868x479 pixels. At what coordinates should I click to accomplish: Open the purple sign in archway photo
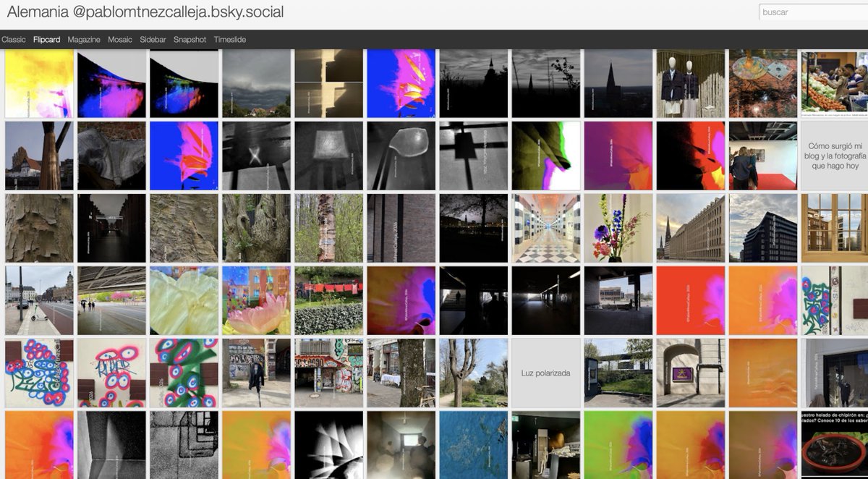(x=691, y=373)
